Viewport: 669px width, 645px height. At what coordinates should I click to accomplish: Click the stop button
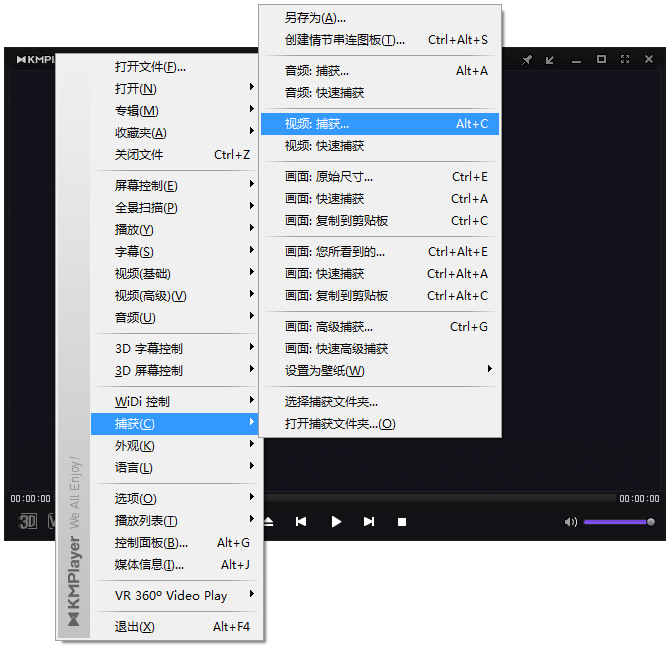[402, 522]
